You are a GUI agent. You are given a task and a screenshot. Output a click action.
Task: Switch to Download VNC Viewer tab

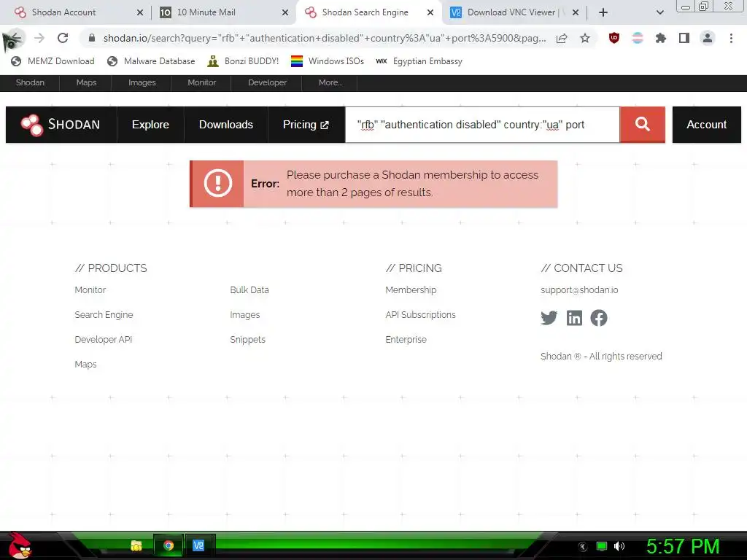coord(511,12)
